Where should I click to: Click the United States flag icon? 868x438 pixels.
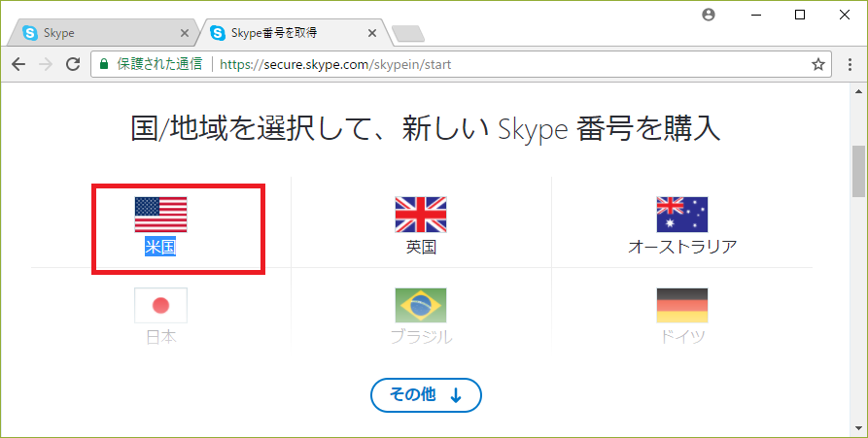coord(160,215)
